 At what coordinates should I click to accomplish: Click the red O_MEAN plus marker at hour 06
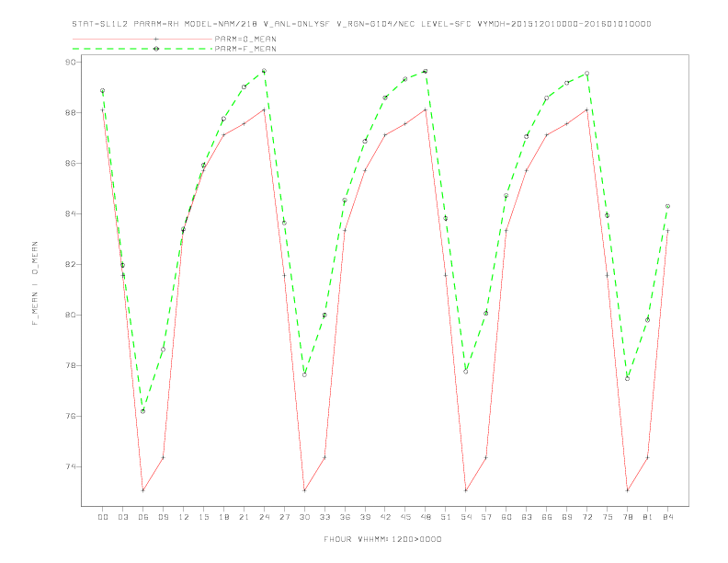pyautogui.click(x=143, y=490)
